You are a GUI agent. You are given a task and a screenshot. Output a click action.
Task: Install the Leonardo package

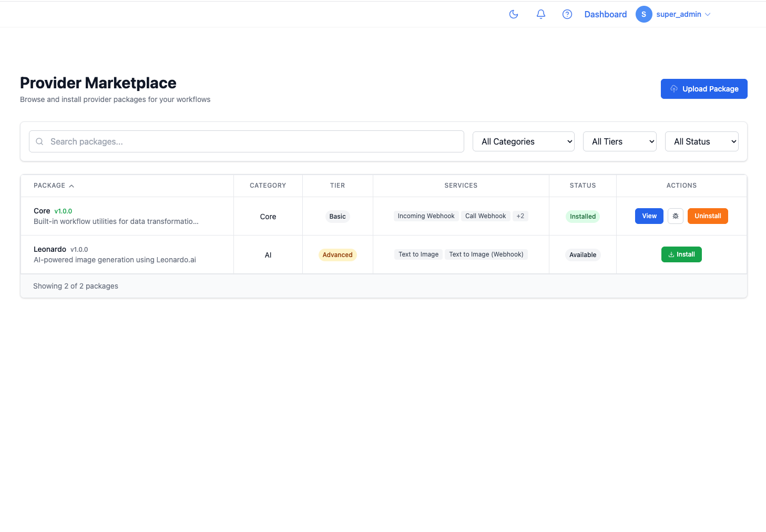click(x=681, y=254)
